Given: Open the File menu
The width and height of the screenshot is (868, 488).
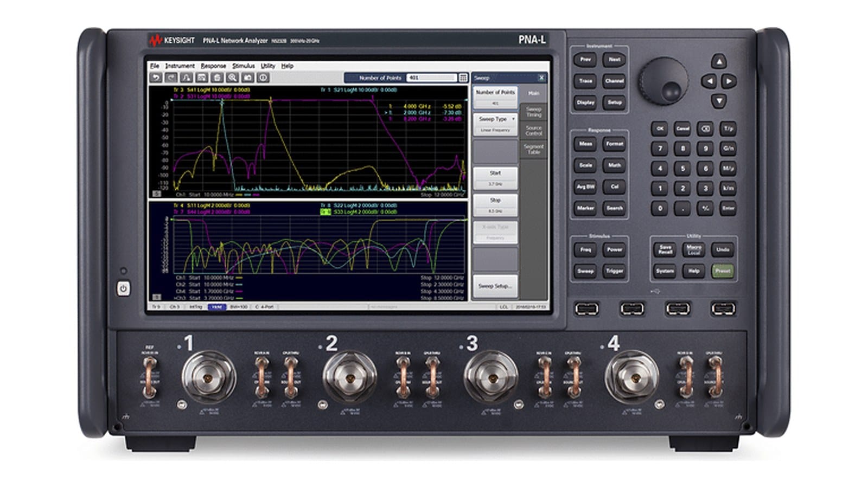Looking at the screenshot, I should coord(155,66).
